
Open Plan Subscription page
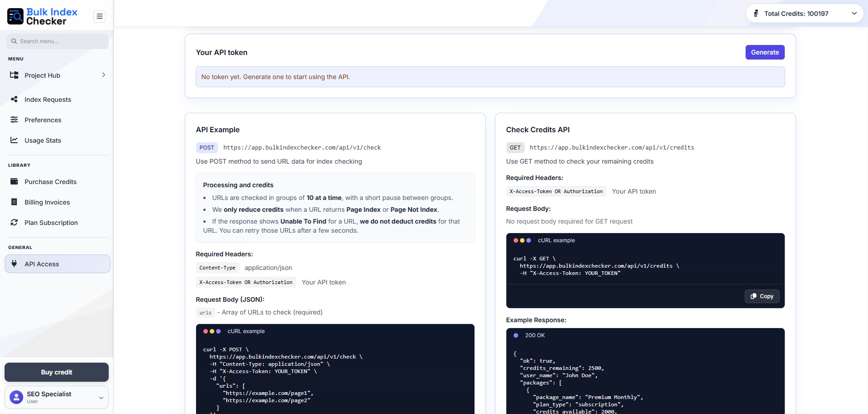pos(57,223)
